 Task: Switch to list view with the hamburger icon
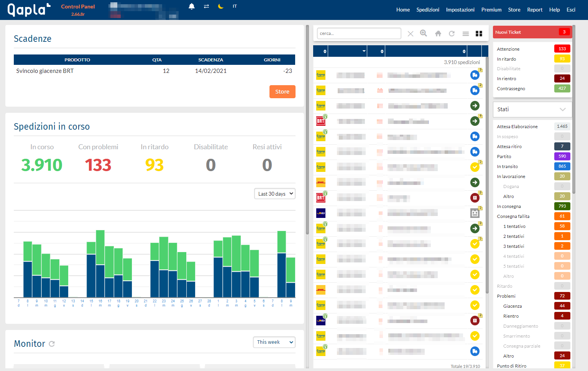click(x=466, y=33)
